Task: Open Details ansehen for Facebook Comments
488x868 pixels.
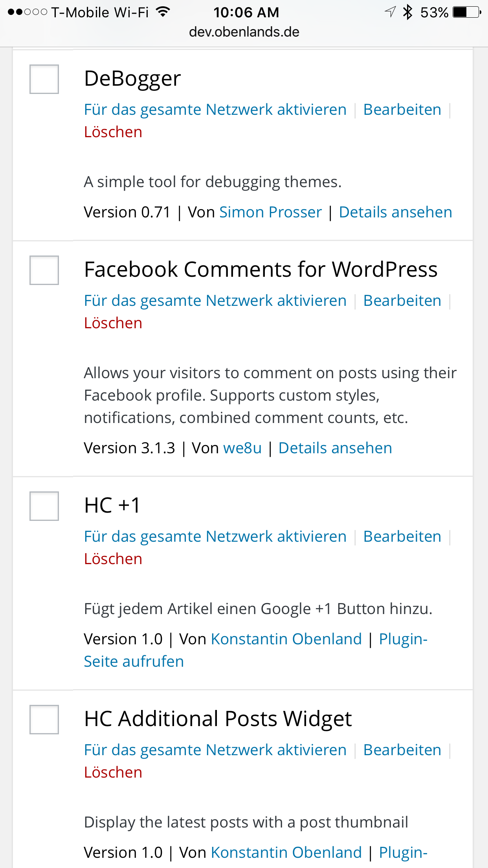Action: [x=335, y=448]
